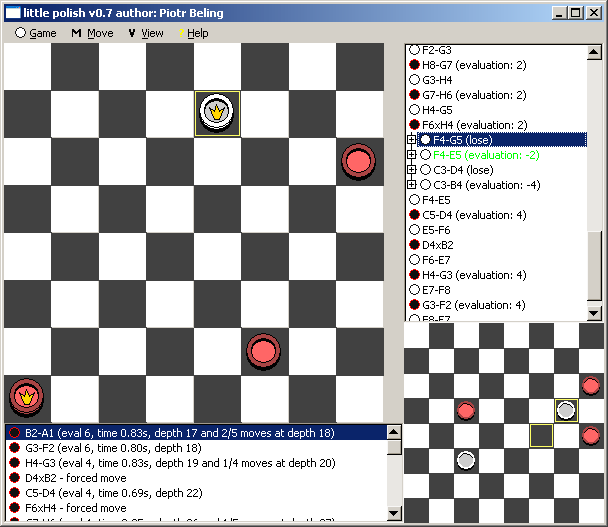Screen dimensions: 608x527
Task: Click the highlighted white piece in preview board
Action: [566, 410]
